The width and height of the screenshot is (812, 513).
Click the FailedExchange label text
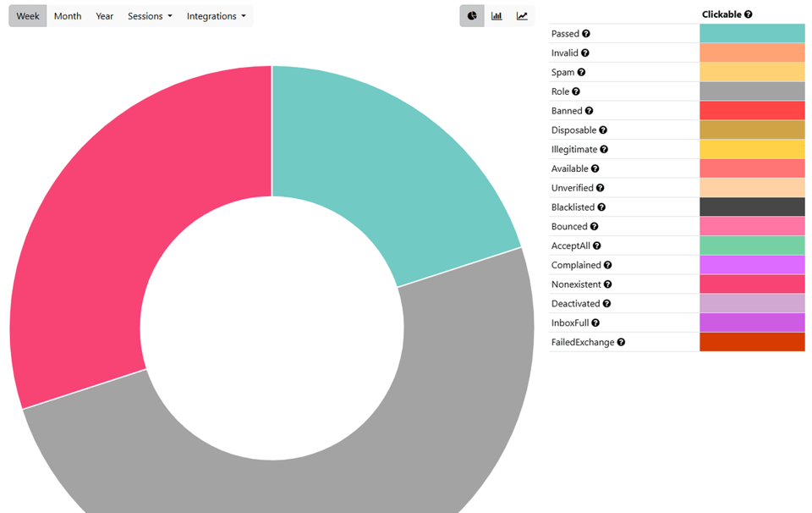(x=583, y=342)
